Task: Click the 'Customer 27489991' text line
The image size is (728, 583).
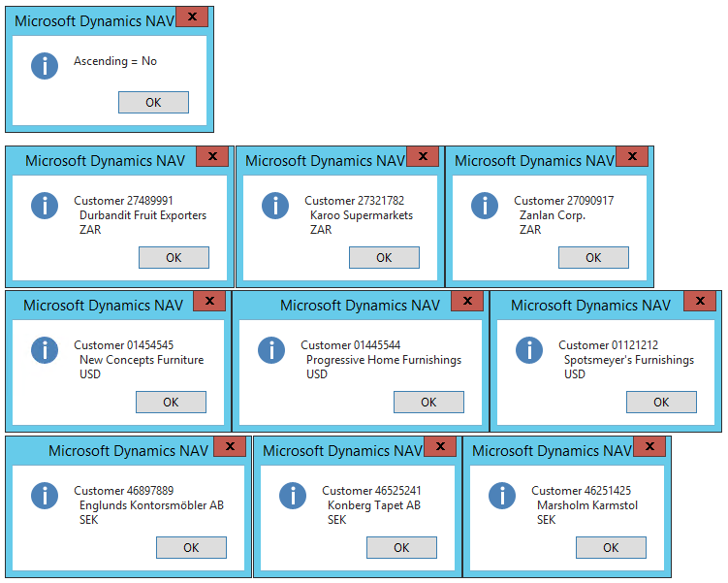Action: (x=123, y=201)
